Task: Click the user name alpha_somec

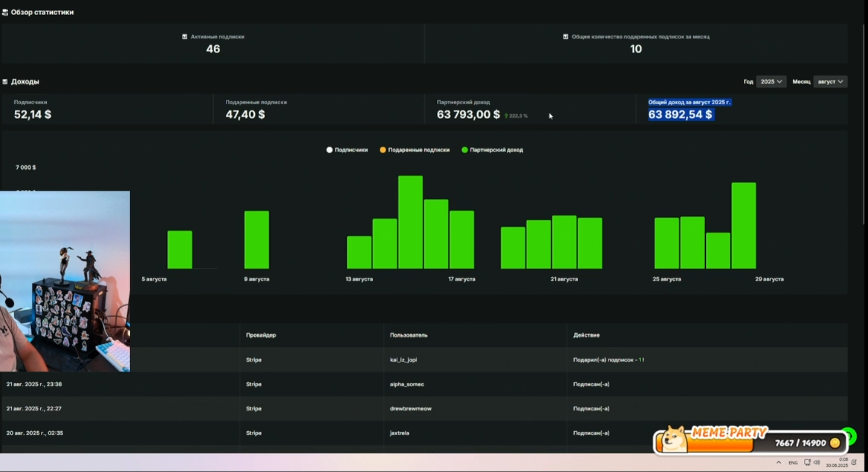Action: (x=407, y=384)
